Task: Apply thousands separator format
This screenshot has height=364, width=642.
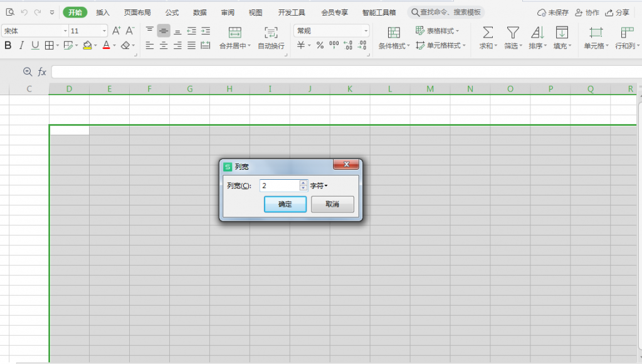Action: 334,45
